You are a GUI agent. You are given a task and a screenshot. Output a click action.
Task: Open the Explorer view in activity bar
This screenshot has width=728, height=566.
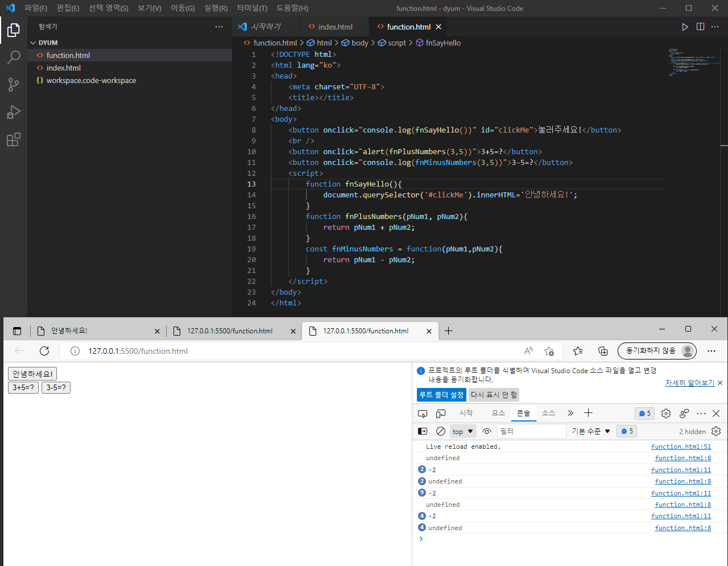pyautogui.click(x=14, y=30)
